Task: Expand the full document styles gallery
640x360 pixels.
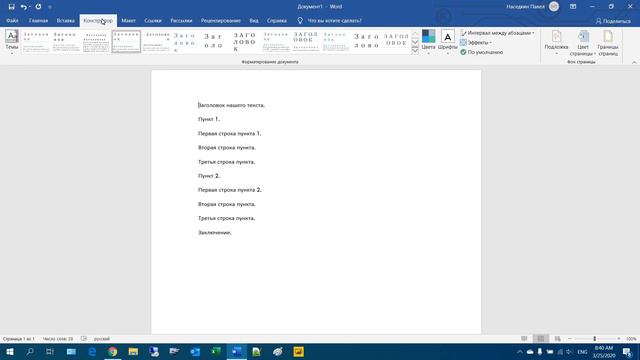Action: click(415, 51)
